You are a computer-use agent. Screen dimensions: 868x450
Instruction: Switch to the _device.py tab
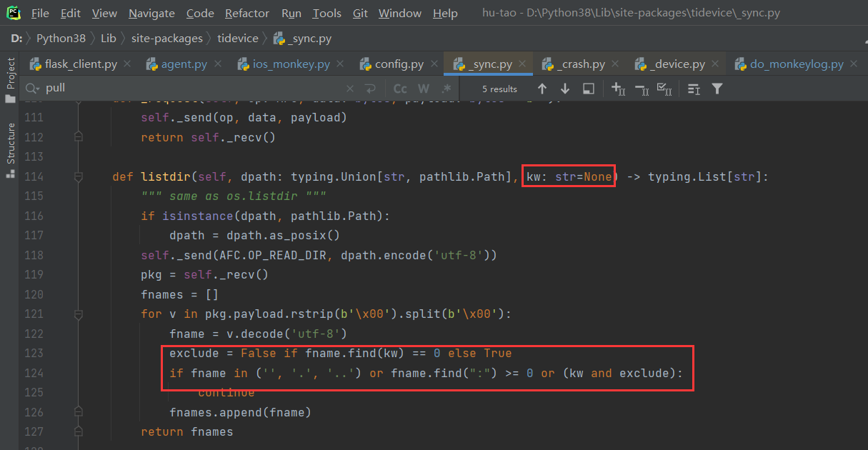pyautogui.click(x=678, y=64)
